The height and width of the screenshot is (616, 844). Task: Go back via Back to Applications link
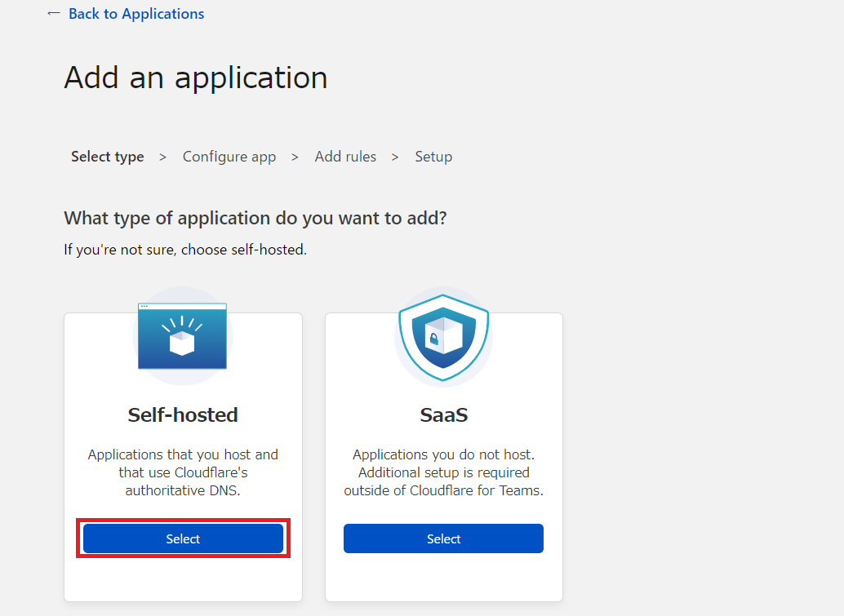136,14
